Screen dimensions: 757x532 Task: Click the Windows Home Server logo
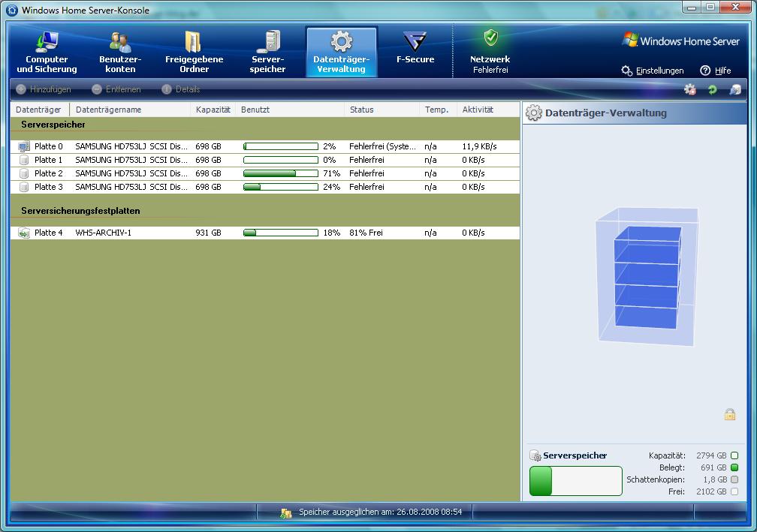pyautogui.click(x=680, y=41)
